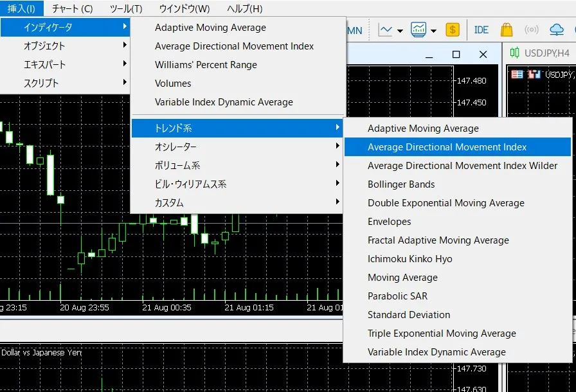
Task: Select Ichimoku Kinko Hyo indicator
Action: click(410, 259)
